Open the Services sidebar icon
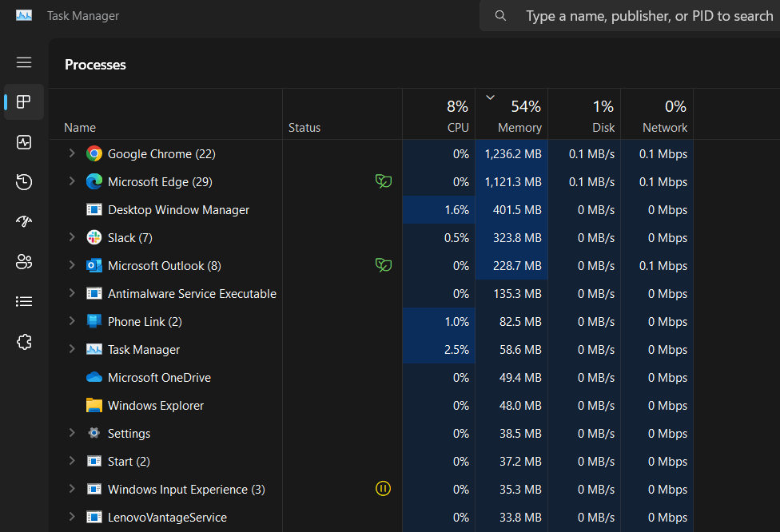 pyautogui.click(x=24, y=342)
